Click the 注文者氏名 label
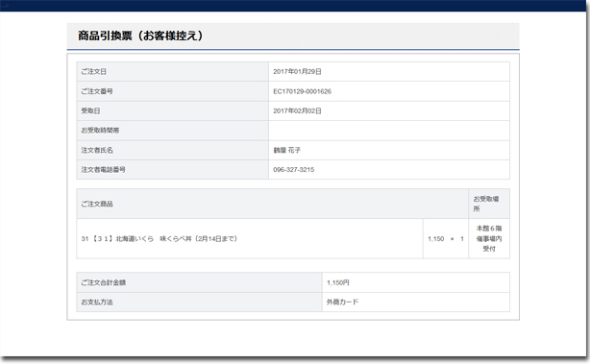Image resolution: width=590 pixels, height=364 pixels. [x=97, y=150]
